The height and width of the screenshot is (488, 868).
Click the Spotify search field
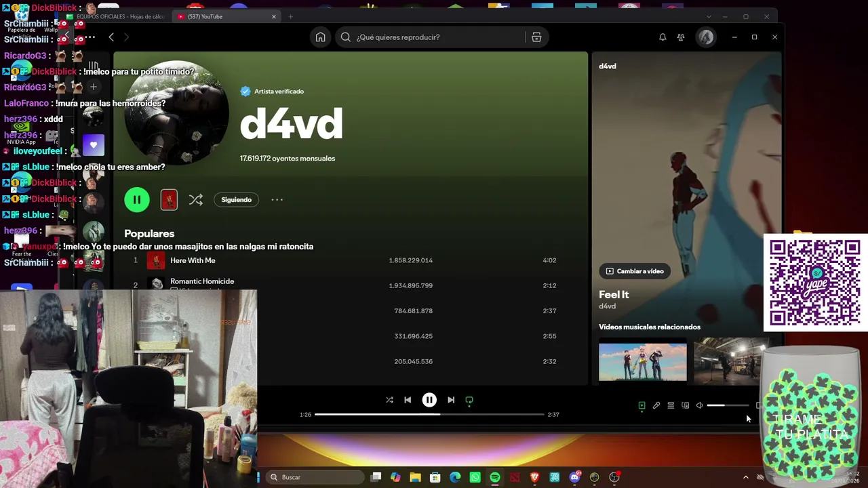point(431,37)
